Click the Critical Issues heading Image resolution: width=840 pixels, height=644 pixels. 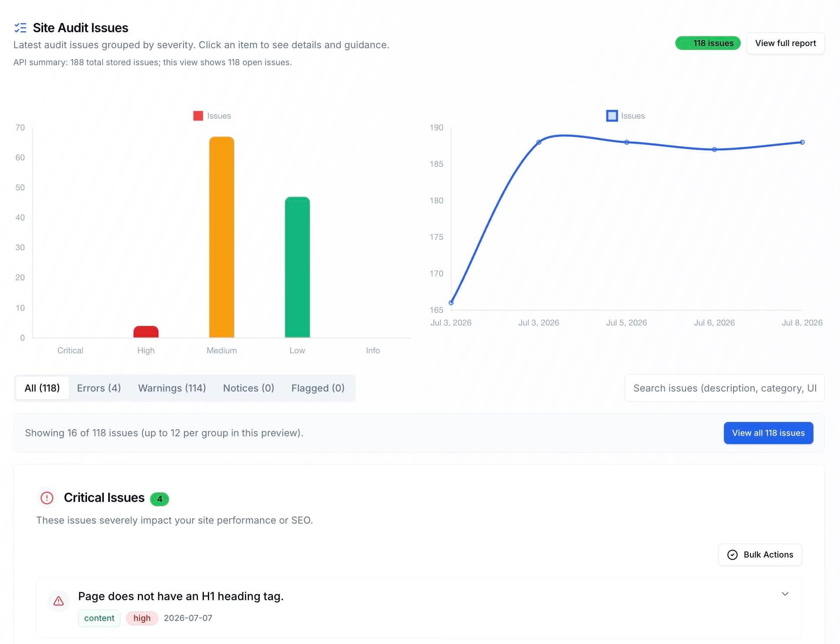tap(104, 498)
